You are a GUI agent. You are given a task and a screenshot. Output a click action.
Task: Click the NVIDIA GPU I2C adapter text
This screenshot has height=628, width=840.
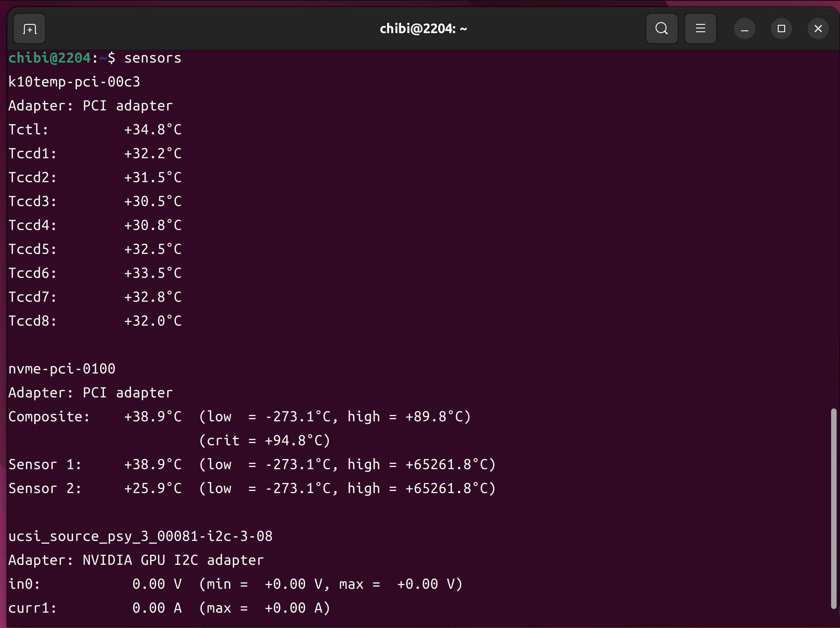point(173,560)
